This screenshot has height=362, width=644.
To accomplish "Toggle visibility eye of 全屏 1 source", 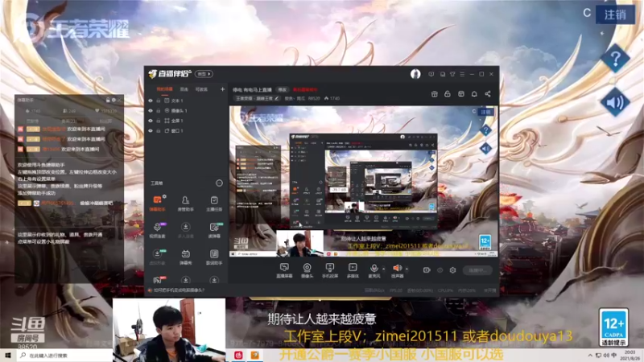I will tap(151, 121).
